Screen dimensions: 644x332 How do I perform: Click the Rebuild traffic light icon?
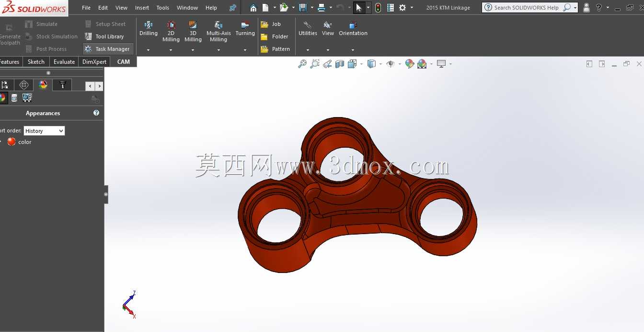378,8
